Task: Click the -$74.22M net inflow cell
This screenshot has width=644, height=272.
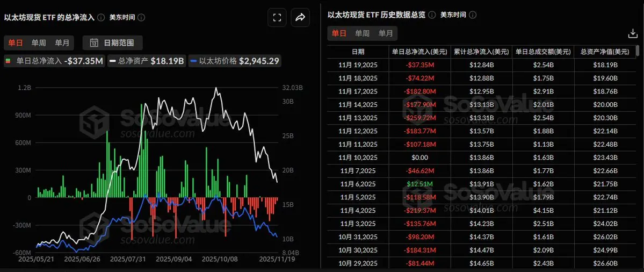Action: (419, 78)
